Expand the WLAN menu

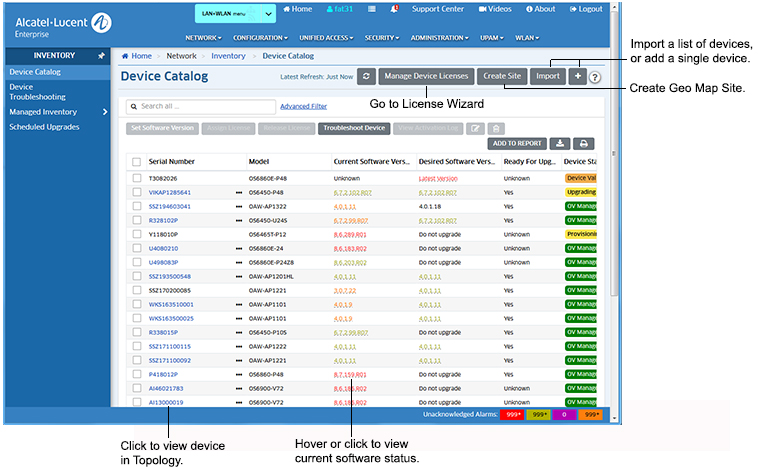tap(527, 38)
